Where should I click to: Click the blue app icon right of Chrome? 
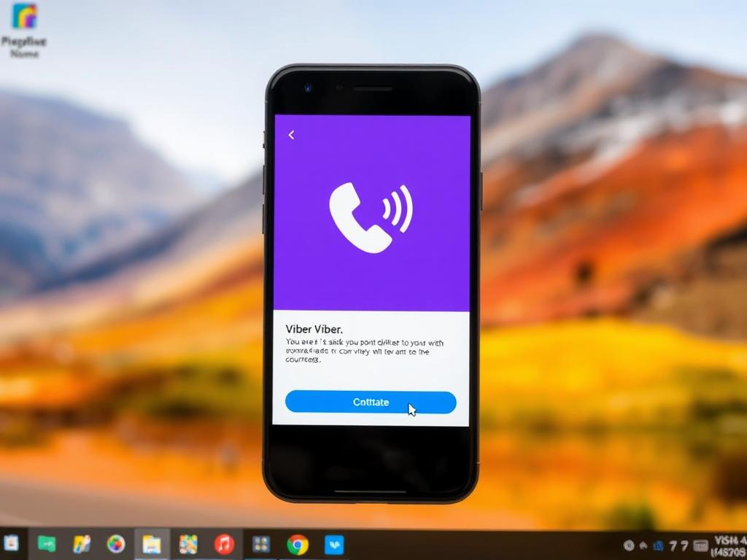(334, 545)
